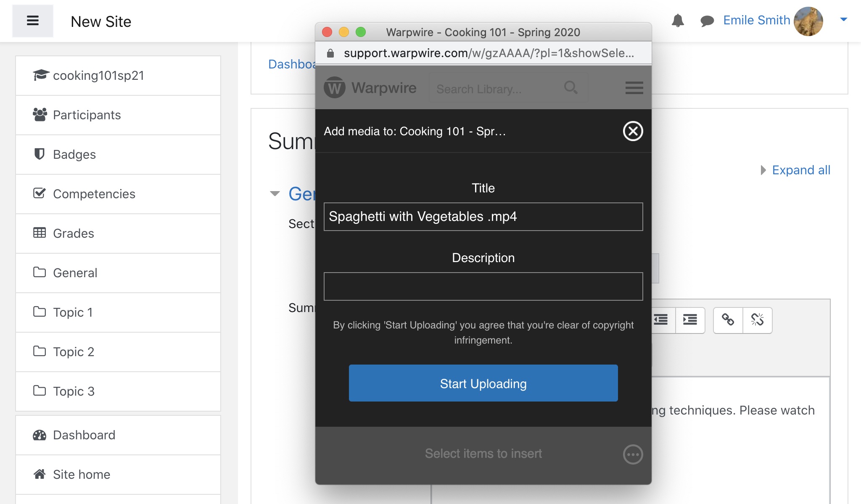Click the search magnifier in Warpwire
The width and height of the screenshot is (861, 504).
570,88
